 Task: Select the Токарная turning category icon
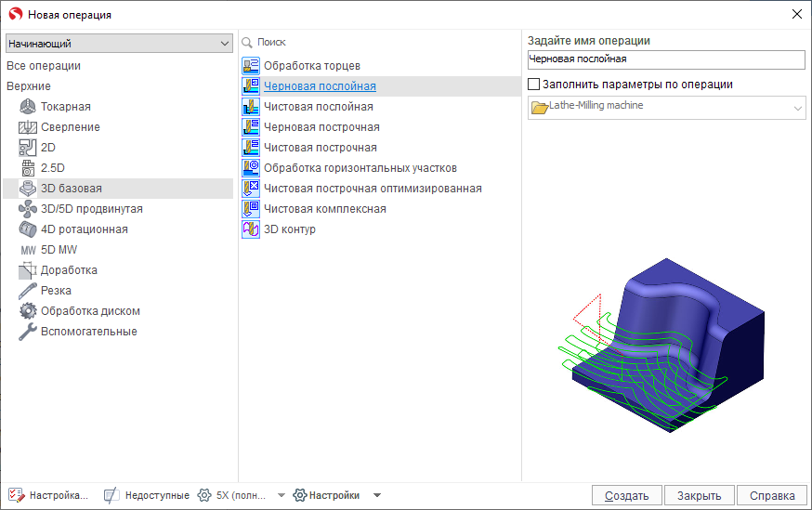pos(28,107)
